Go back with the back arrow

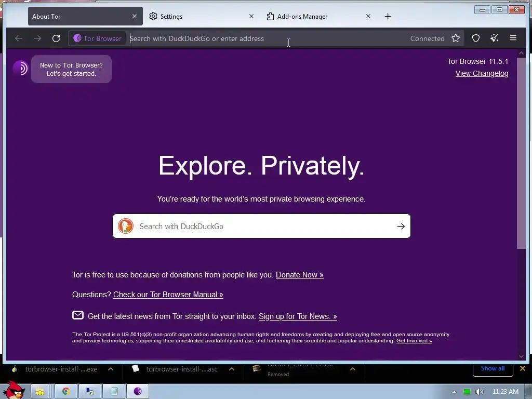coord(19,38)
